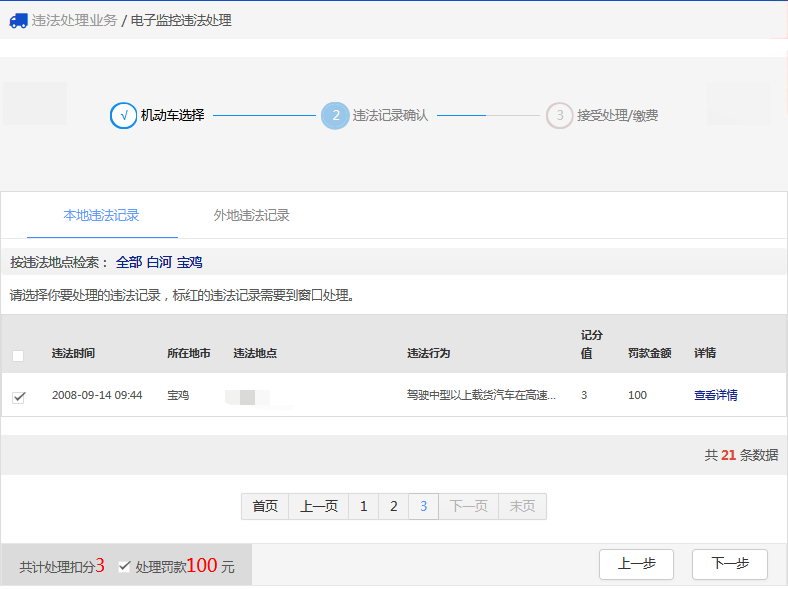This screenshot has height=589, width=788.
Task: Switch to 外地违法记录 tab
Action: [x=251, y=215]
